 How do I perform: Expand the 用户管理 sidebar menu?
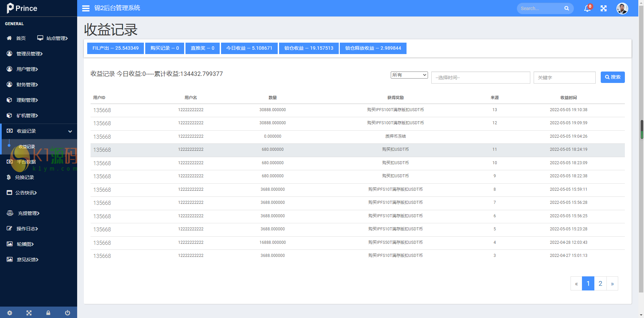(27, 69)
